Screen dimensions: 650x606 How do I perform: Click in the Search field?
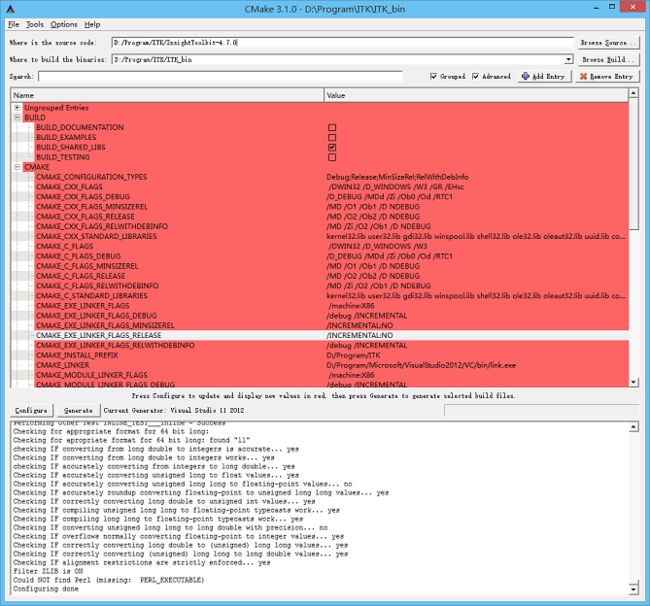(220, 76)
